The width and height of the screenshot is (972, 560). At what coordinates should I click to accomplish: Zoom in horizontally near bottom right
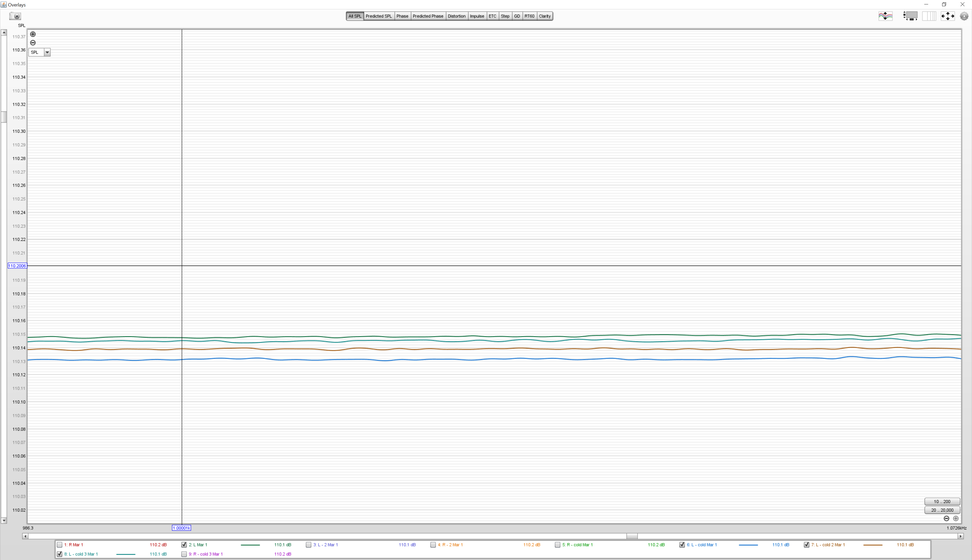pyautogui.click(x=956, y=519)
